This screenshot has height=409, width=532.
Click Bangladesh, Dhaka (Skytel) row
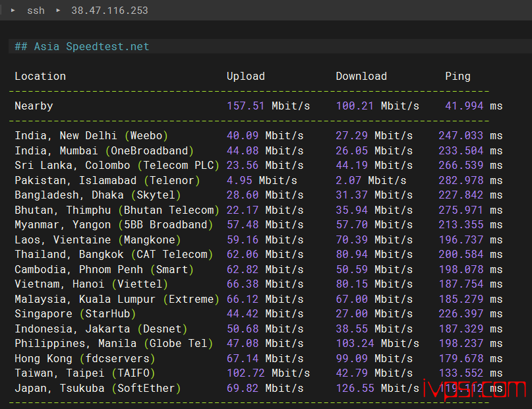258,195
